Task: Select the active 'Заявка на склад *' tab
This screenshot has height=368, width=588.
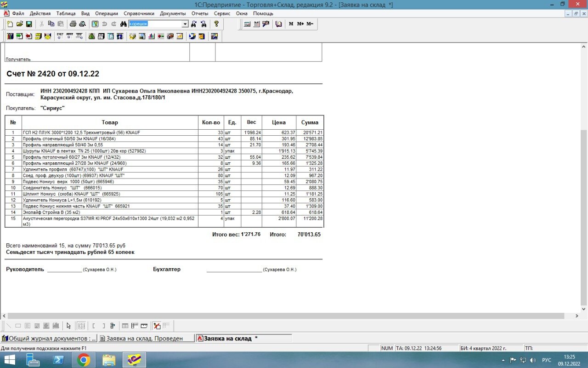Action: pos(244,338)
